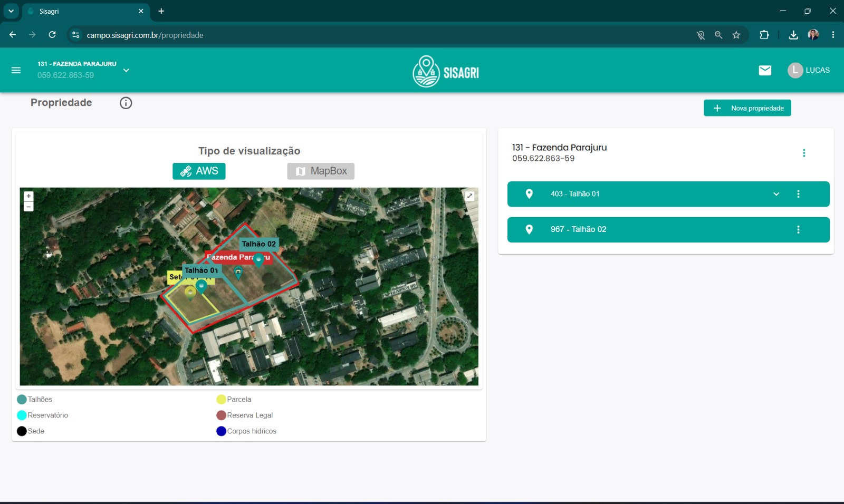This screenshot has height=504, width=844.
Task: Open the Fazenda Parajuru property dropdown
Action: pos(126,70)
